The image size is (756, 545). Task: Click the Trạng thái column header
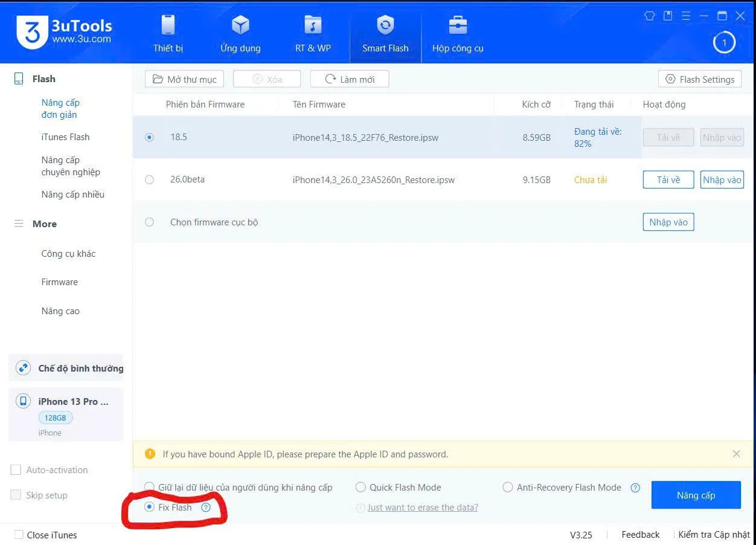594,105
